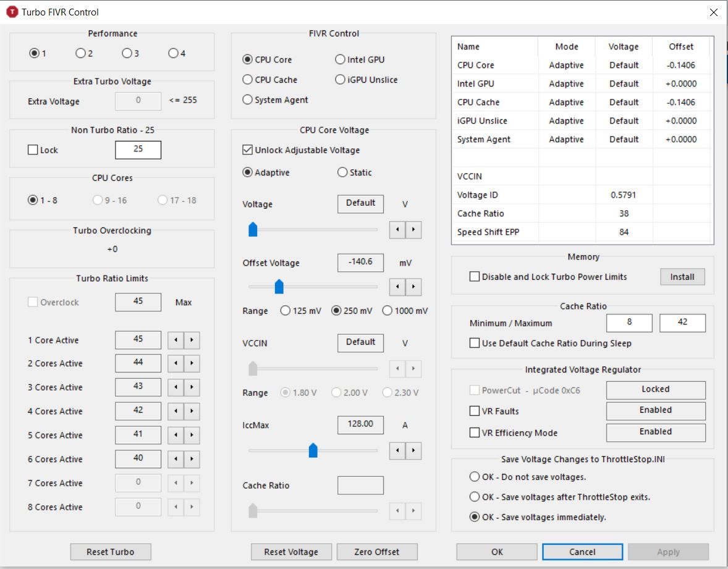Viewport: 728px width, 569px height.
Task: Click the ThrottleStop icon in the title bar
Action: [12, 12]
